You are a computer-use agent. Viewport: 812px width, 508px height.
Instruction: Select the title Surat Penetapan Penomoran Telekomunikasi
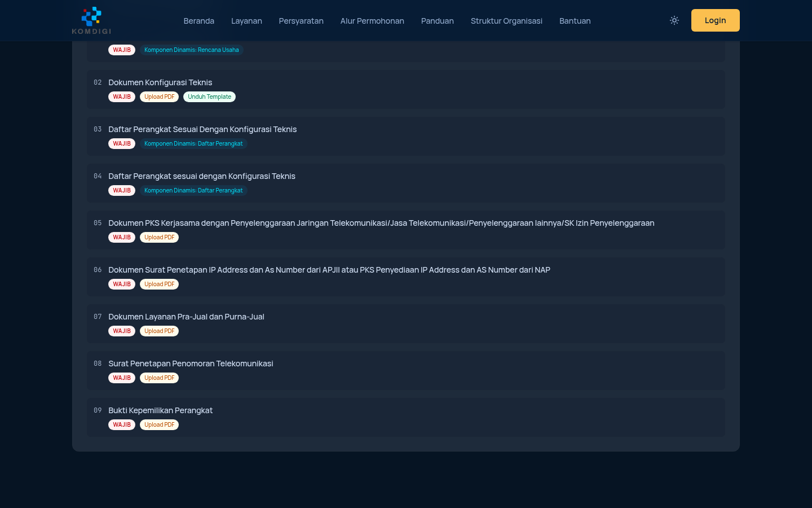coord(191,364)
